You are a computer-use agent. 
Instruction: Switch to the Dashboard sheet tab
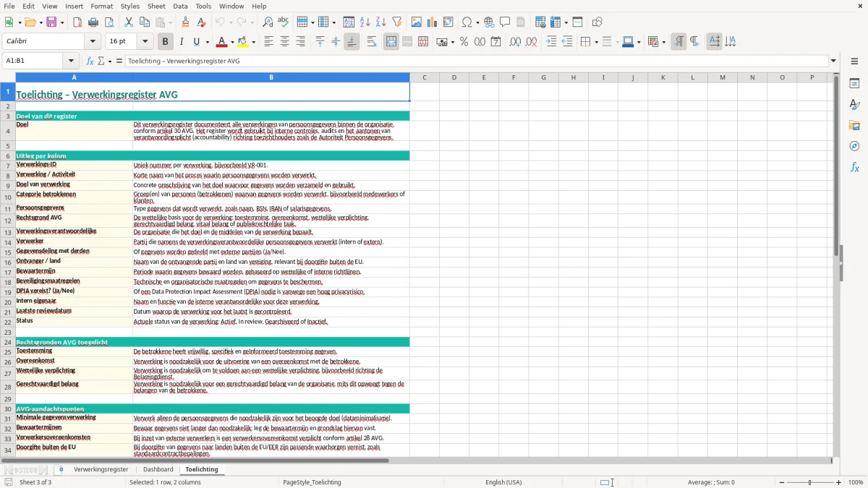pyautogui.click(x=158, y=469)
